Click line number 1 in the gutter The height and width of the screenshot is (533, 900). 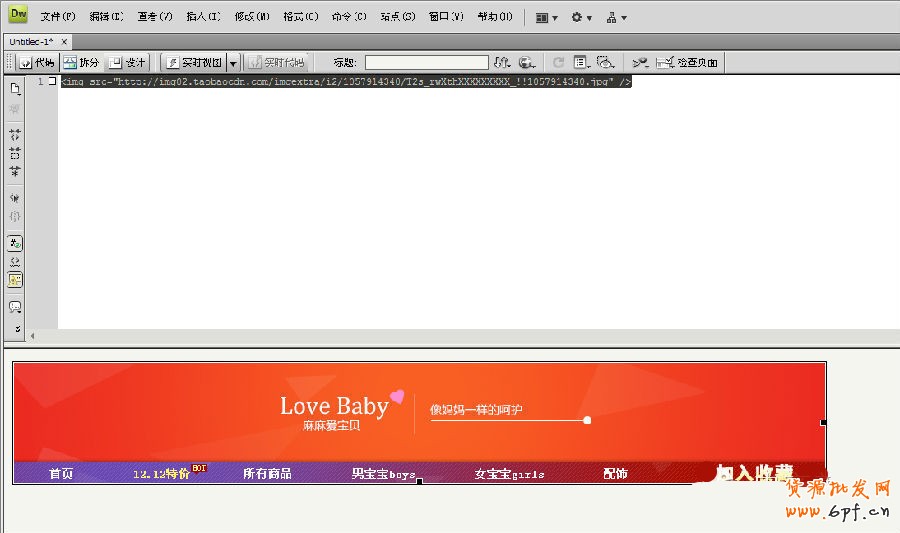pyautogui.click(x=40, y=81)
